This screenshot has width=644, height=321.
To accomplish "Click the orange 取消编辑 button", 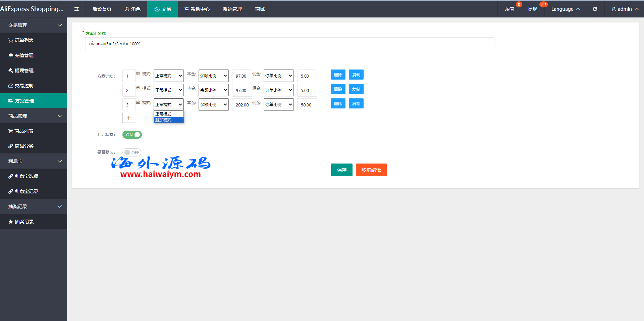I will (371, 170).
